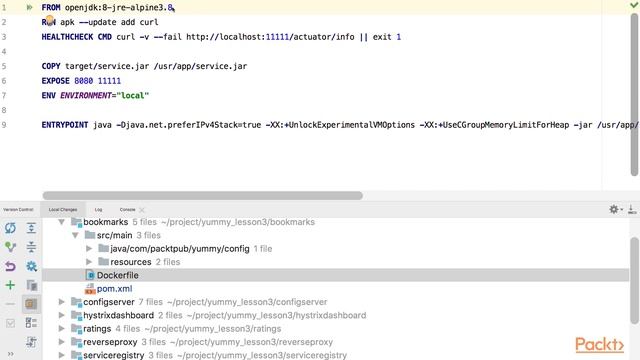Expand the hystrixdashboard node
Image resolution: width=640 pixels, height=360 pixels.
(62, 316)
